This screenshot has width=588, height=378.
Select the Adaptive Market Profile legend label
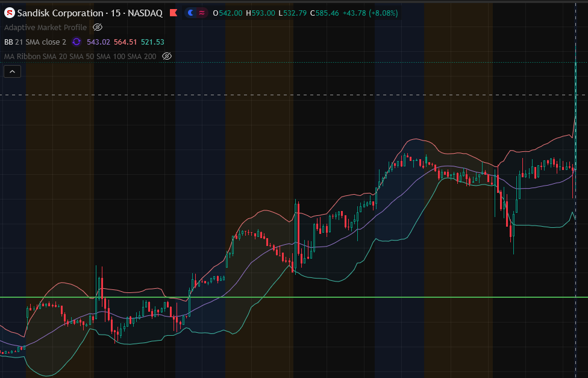coord(45,27)
